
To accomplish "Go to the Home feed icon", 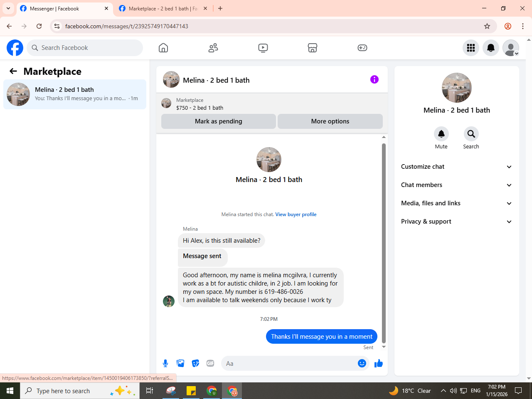I will point(163,48).
